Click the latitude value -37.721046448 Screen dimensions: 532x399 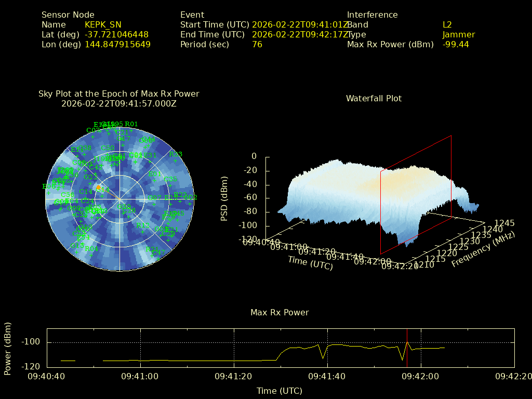pyautogui.click(x=116, y=35)
